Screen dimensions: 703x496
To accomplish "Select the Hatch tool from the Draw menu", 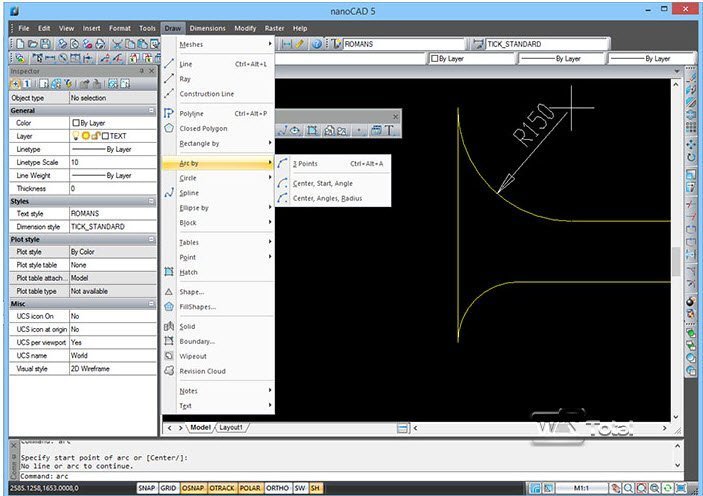I will coord(188,272).
